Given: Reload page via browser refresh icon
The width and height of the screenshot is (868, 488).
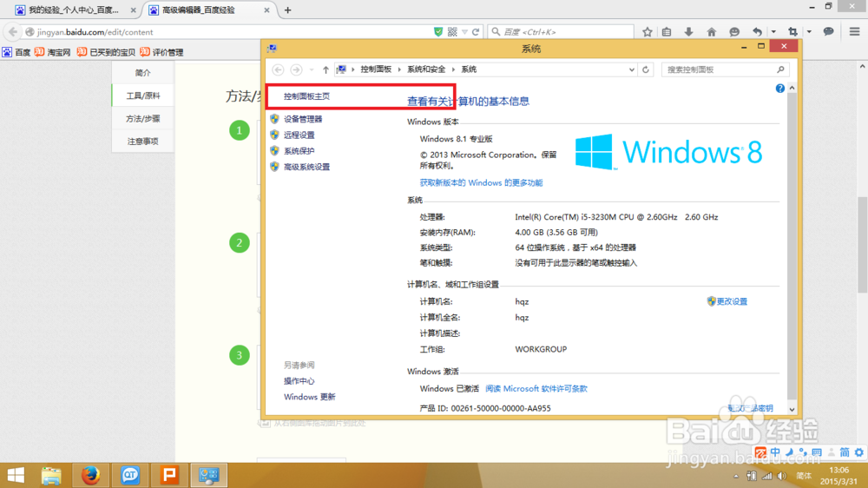Looking at the screenshot, I should (476, 32).
